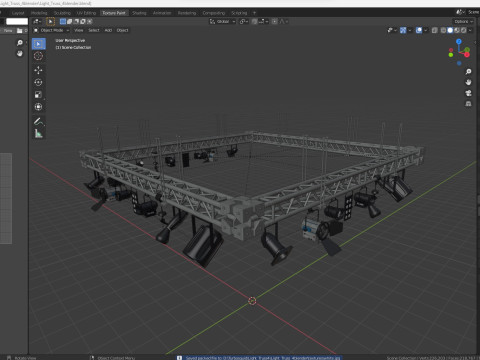Open the UV Editing workspace tab
Image resolution: width=480 pixels, height=360 pixels.
[86, 13]
